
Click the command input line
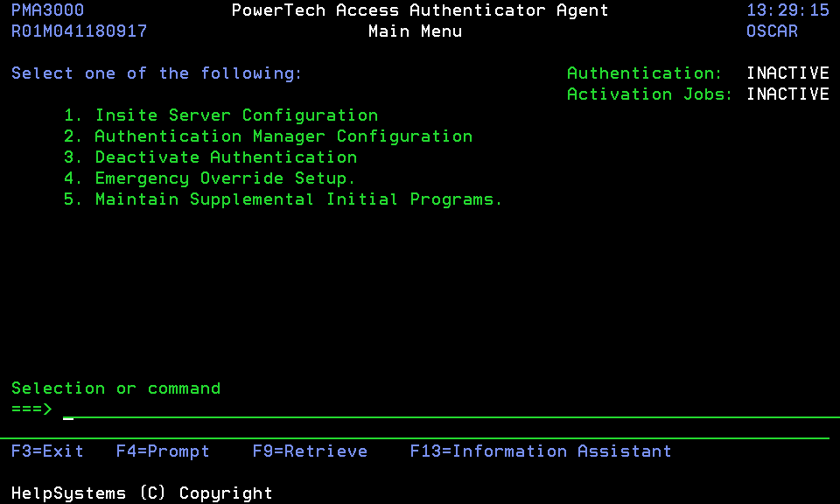pyautogui.click(x=437, y=409)
